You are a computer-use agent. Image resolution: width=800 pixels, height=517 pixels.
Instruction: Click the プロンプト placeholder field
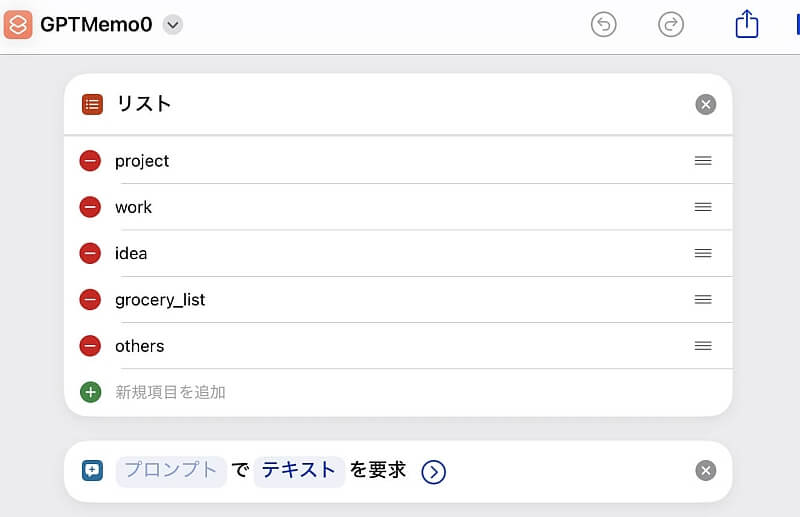pos(171,472)
